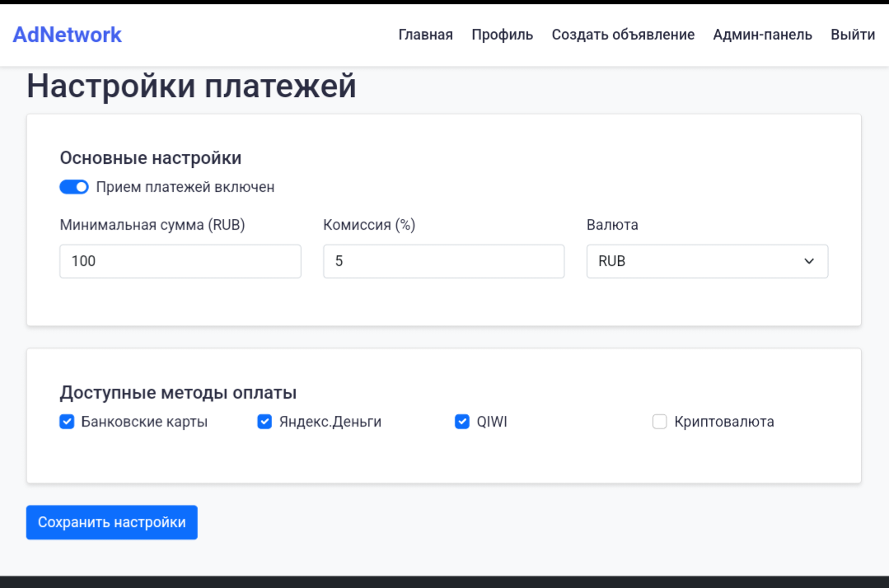Click the AdNetwork logo
The width and height of the screenshot is (889, 588).
pos(67,35)
